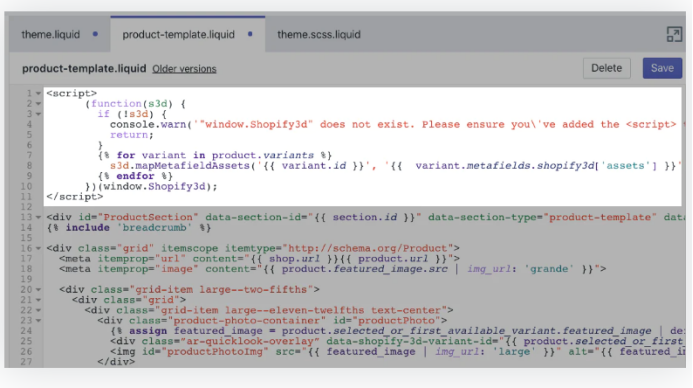Click the meta itemprop="url" line

coord(259,259)
